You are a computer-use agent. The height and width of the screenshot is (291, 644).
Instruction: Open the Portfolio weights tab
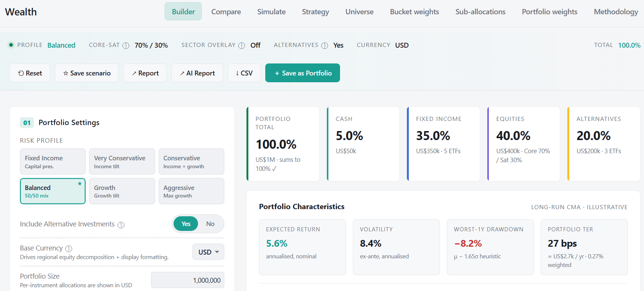(550, 12)
